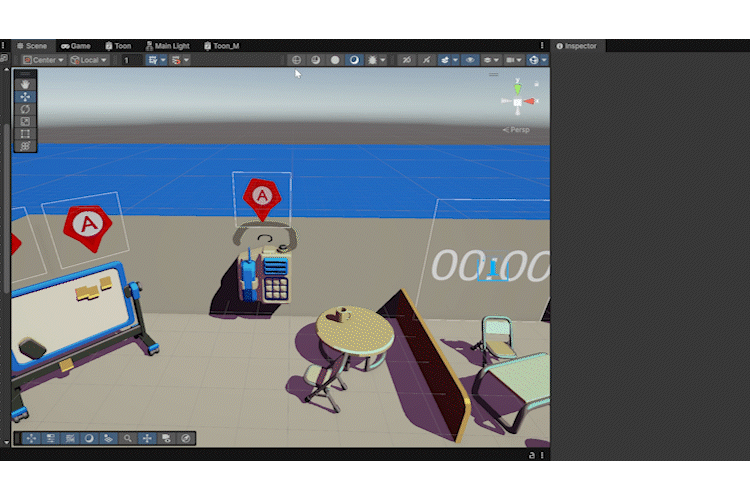Image resolution: width=750 pixels, height=500 pixels.
Task: Click the snap increment magnet icon
Action: click(176, 60)
